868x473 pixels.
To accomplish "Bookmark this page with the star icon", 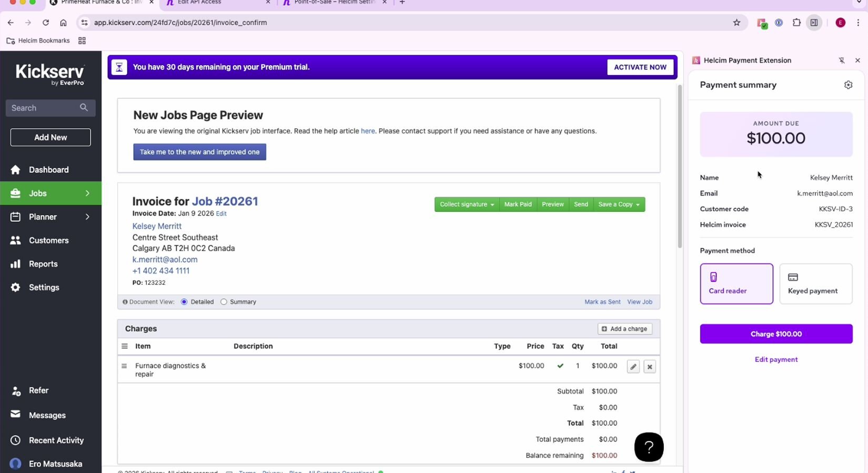I will coord(736,23).
